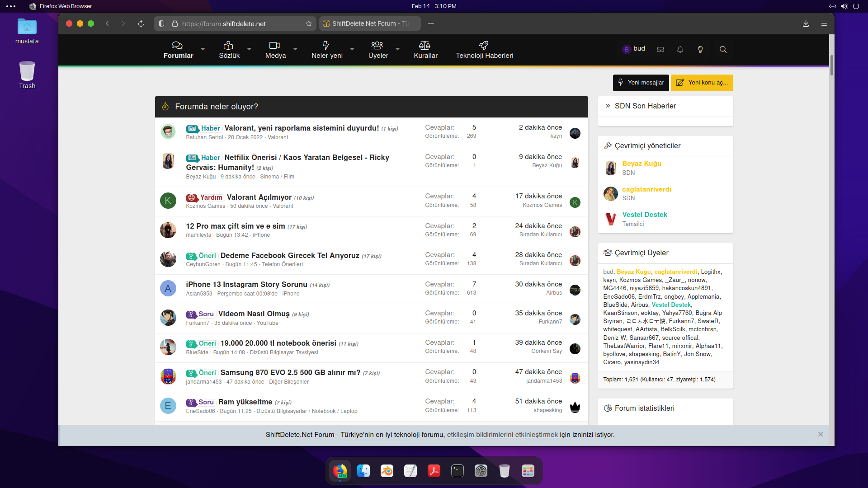Expand the Medya dropdown arrow
Screen dimensions: 868x488
coord(295,49)
